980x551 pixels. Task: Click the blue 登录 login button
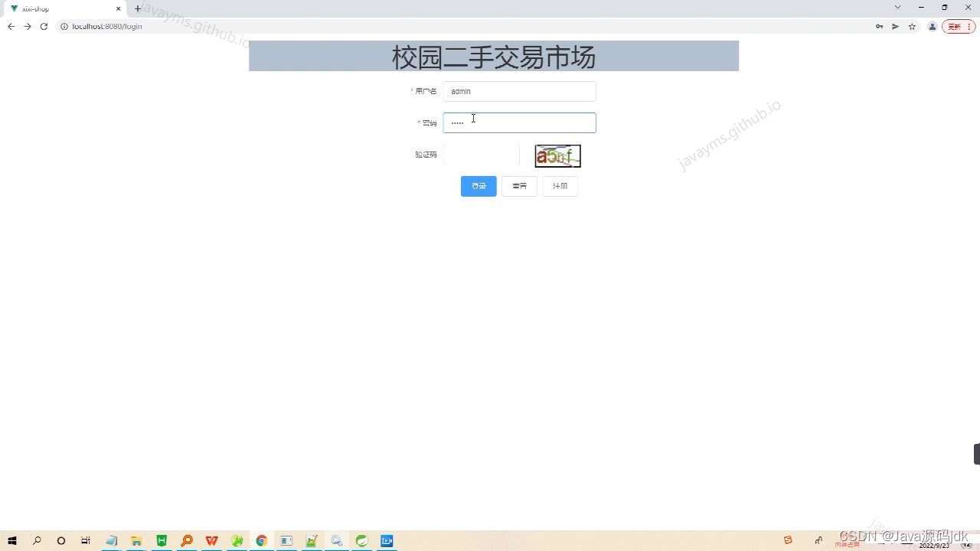coord(479,186)
